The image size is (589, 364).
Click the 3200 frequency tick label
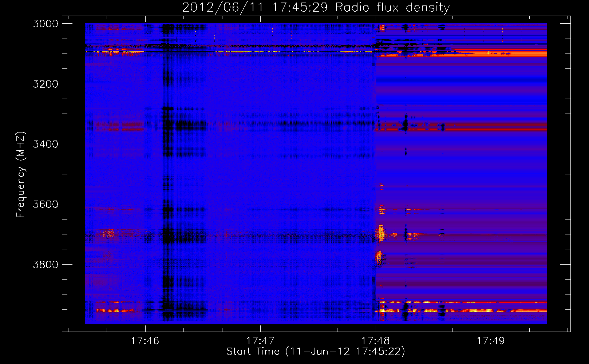46,84
